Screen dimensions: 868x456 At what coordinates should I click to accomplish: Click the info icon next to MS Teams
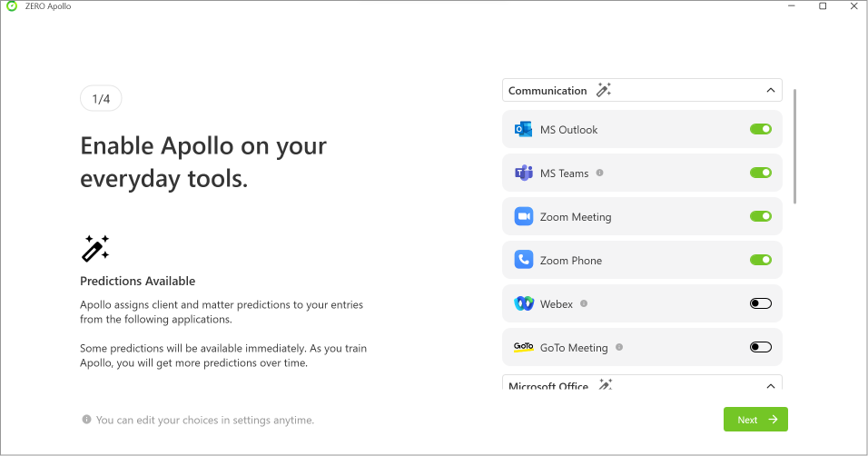pos(599,173)
